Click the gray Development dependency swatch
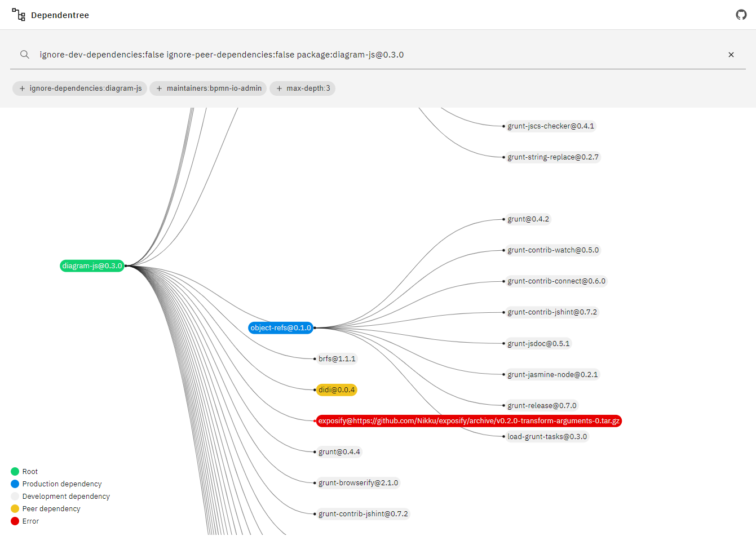This screenshot has width=756, height=536. [15, 497]
